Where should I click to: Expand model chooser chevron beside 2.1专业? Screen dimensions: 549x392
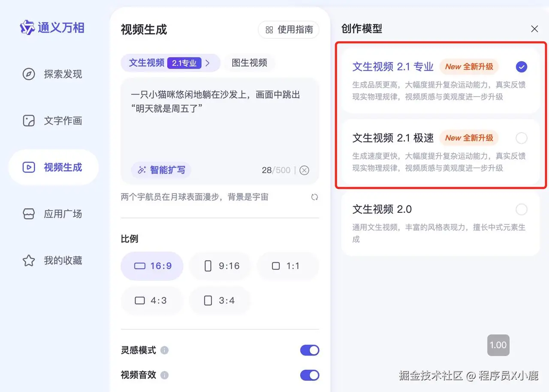(208, 63)
